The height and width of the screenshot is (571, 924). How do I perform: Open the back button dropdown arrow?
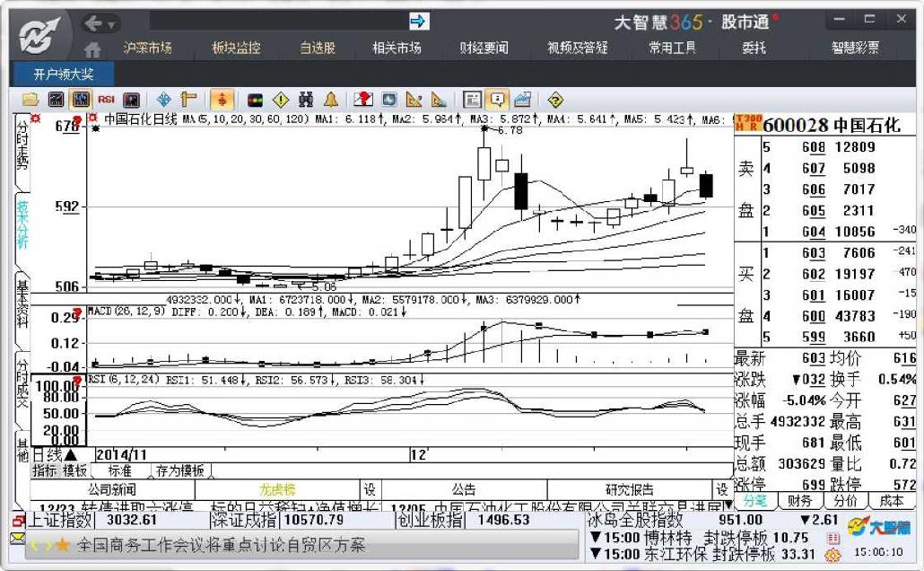pos(110,25)
